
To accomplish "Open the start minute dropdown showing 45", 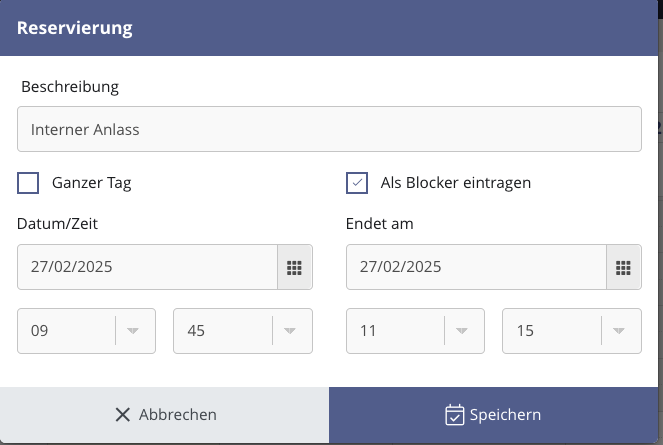I will (243, 331).
